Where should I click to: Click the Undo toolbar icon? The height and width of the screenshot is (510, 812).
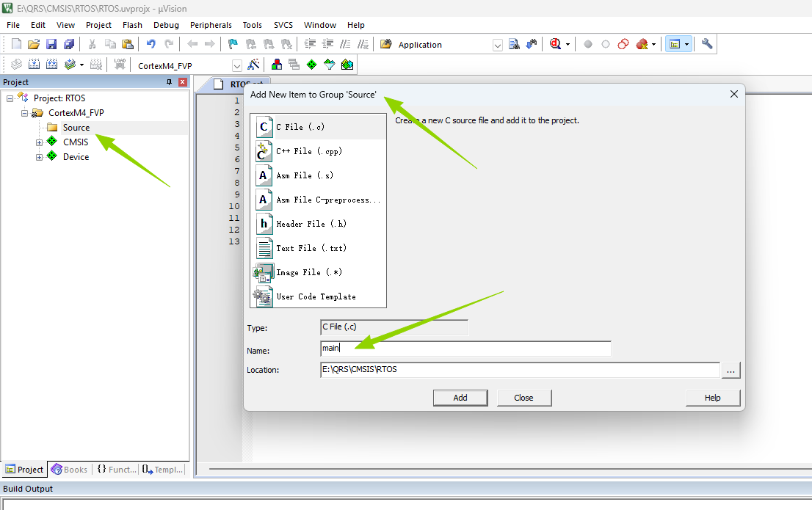[x=151, y=45]
